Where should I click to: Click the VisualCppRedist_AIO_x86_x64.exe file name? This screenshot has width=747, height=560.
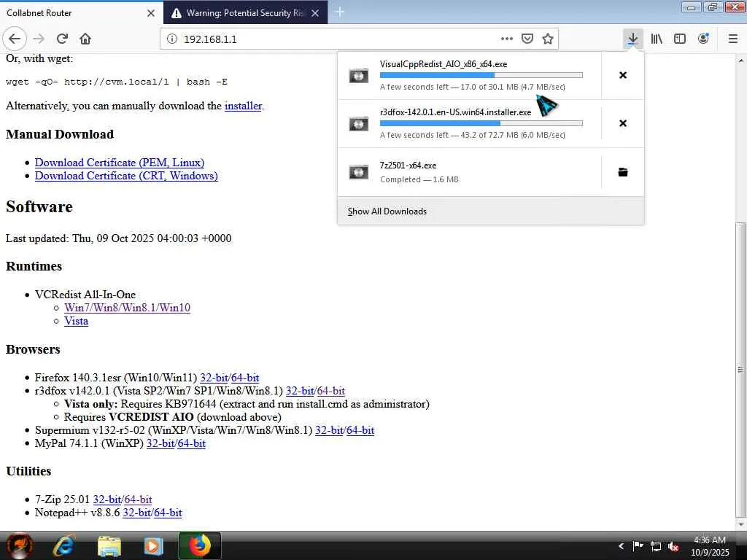click(x=444, y=64)
